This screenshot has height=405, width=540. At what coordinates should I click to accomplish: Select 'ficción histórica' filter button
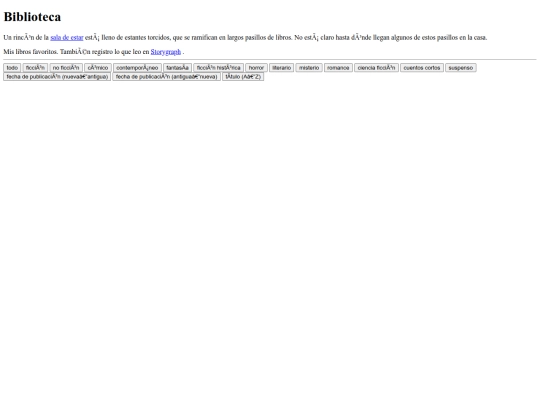click(218, 68)
